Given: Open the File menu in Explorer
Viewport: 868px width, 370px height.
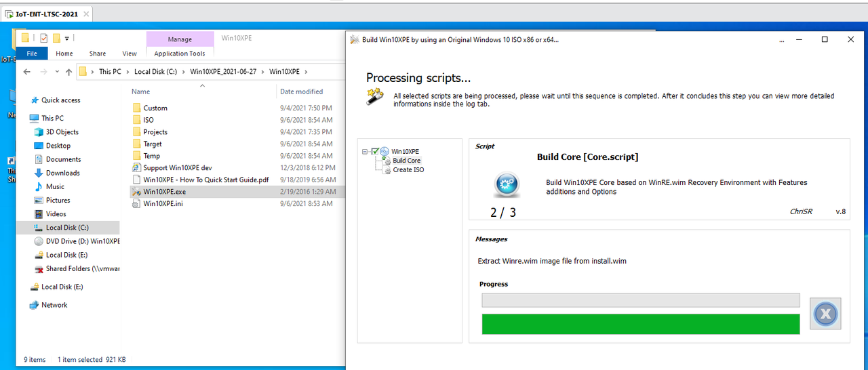Looking at the screenshot, I should click(32, 54).
